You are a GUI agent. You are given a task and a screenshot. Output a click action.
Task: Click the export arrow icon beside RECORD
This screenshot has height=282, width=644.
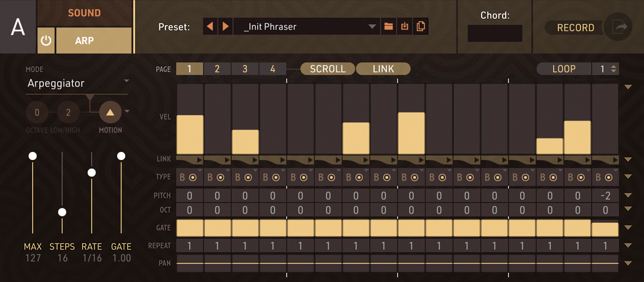click(x=619, y=27)
